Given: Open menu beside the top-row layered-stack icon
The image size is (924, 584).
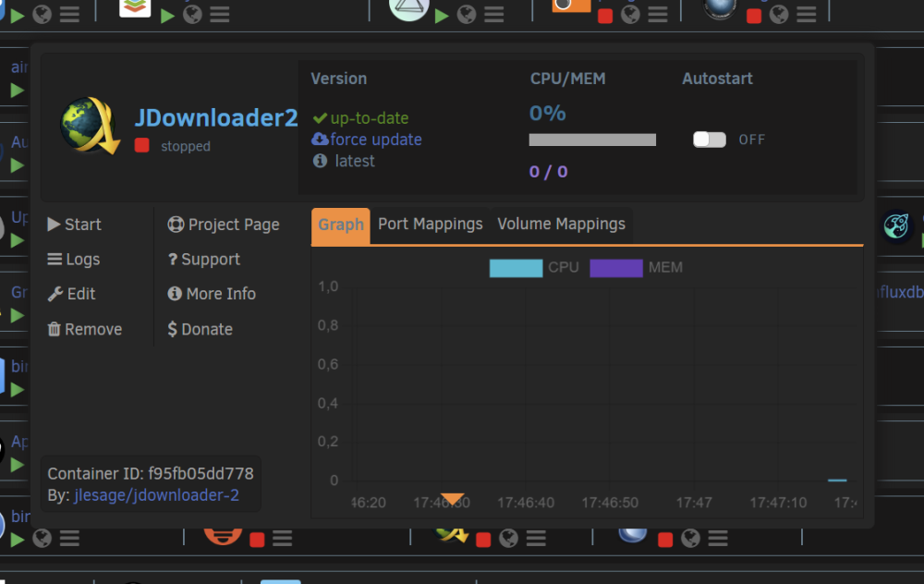Looking at the screenshot, I should click(220, 14).
